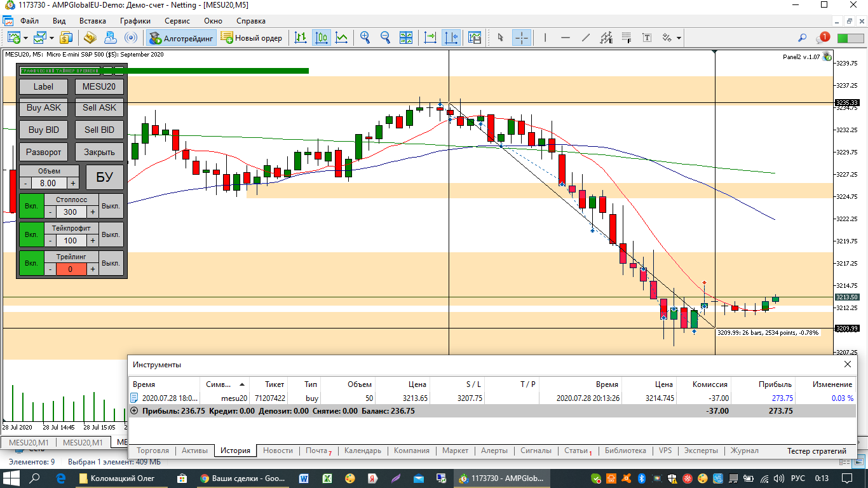Tile chart windows icon
Image resolution: width=868 pixels, height=488 pixels.
tap(406, 37)
